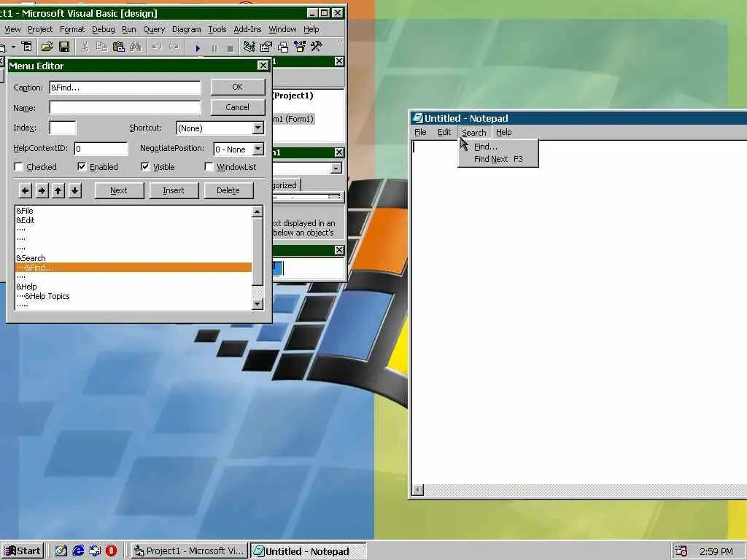The height and width of the screenshot is (560, 747).
Task: Select the &File row in menu list
Action: pyautogui.click(x=133, y=211)
